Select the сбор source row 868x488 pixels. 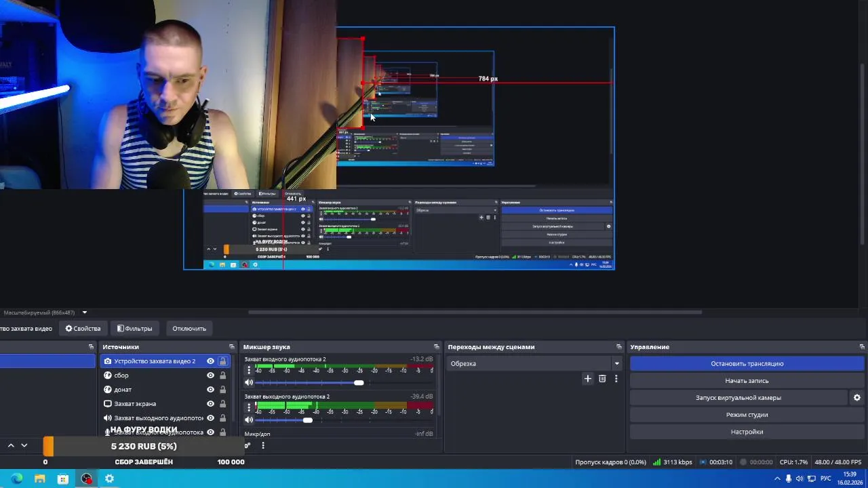click(165, 375)
